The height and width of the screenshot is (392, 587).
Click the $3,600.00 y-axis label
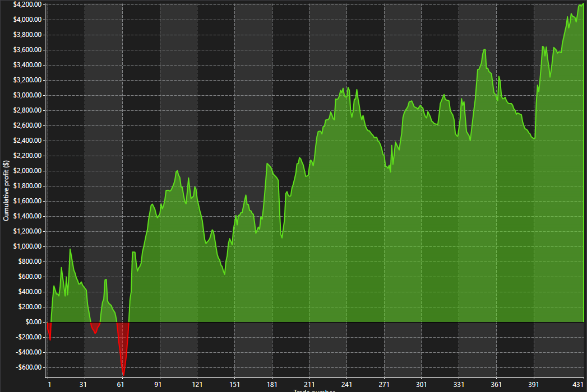(27, 50)
